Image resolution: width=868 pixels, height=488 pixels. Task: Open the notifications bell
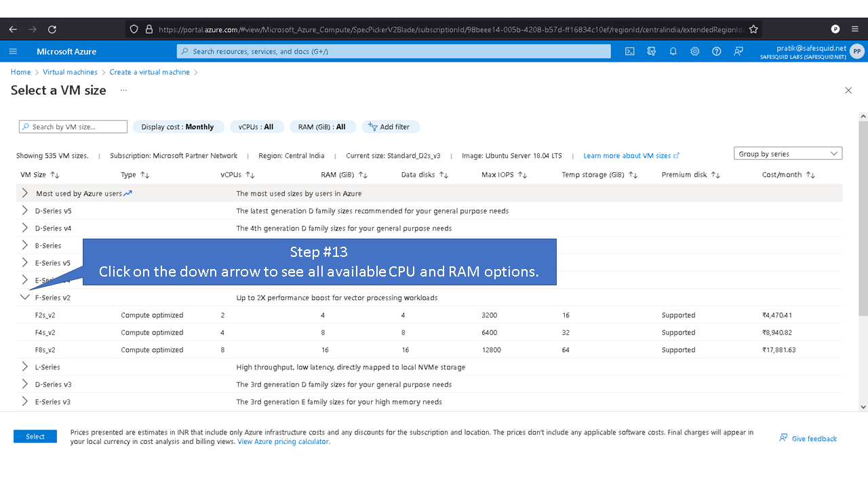tap(673, 52)
